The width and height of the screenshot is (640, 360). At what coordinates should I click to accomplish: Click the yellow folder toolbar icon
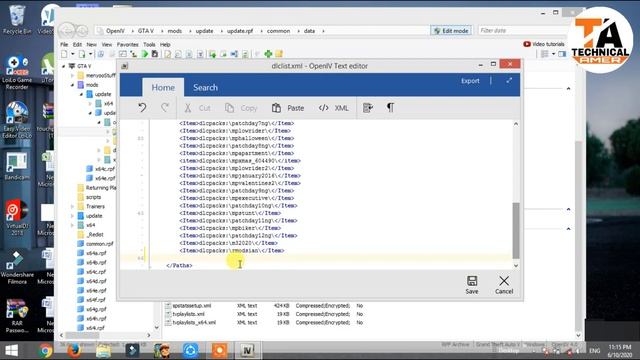click(279, 54)
